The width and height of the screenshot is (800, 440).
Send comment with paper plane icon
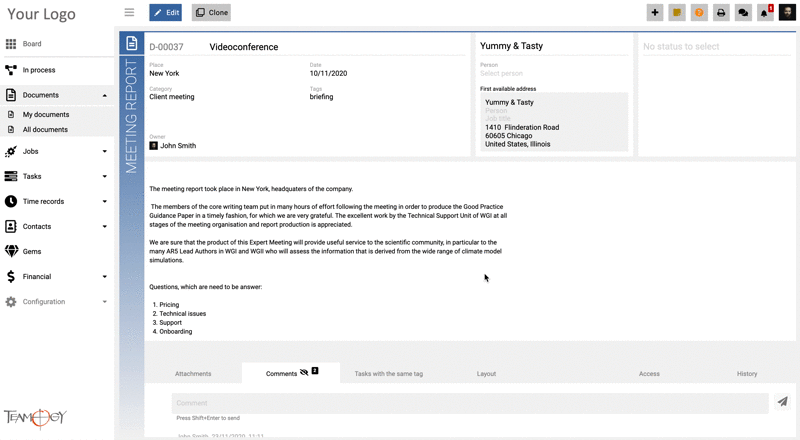(783, 402)
